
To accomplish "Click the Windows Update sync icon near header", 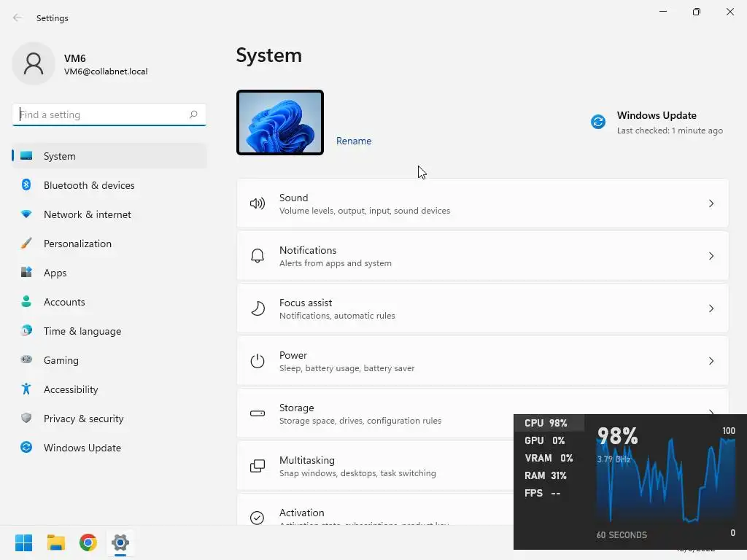I will coord(598,122).
